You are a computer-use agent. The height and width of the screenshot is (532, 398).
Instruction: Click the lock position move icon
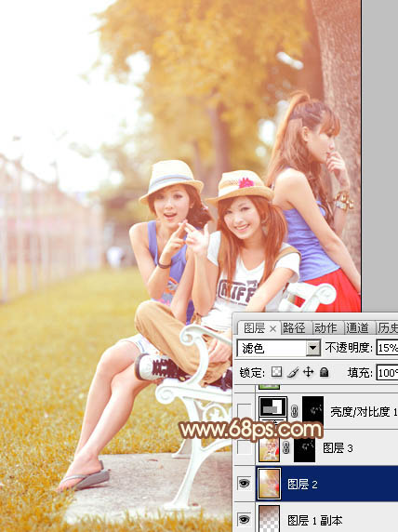(x=308, y=372)
